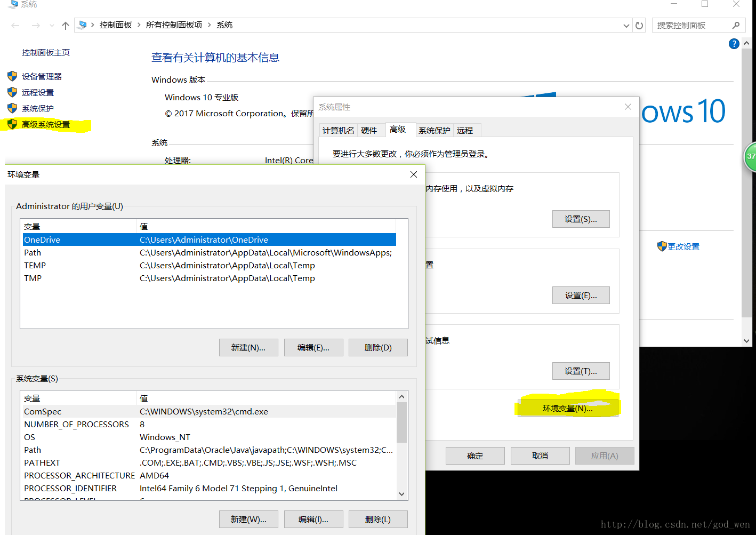Viewport: 756px width, 535px height.
Task: Edit user variable with 编辑(E)...
Action: (x=313, y=347)
